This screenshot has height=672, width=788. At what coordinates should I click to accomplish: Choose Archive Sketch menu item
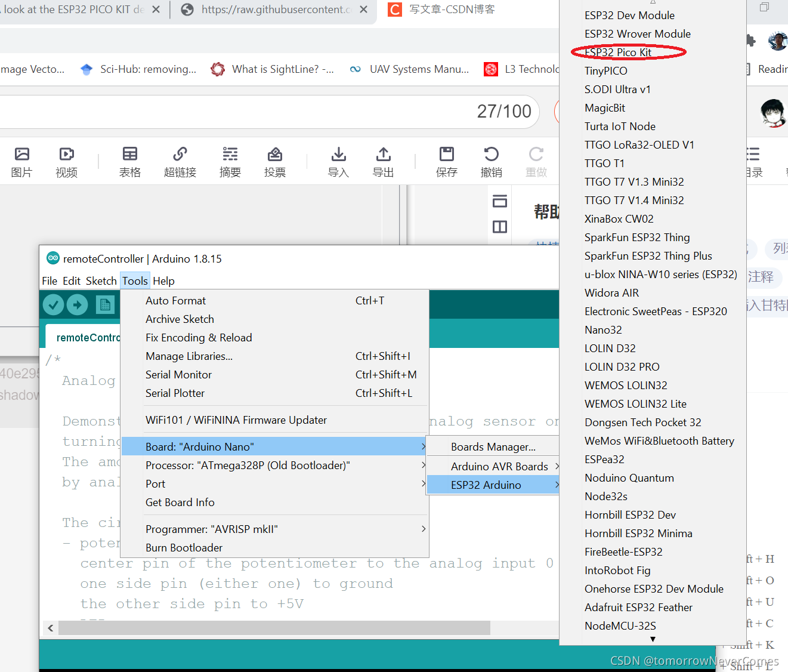274,319
